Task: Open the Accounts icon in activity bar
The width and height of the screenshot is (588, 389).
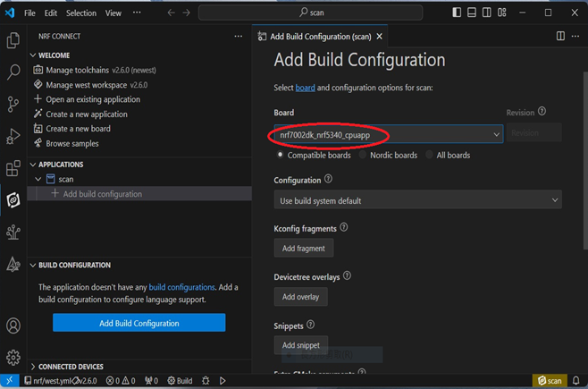Action: [13, 326]
